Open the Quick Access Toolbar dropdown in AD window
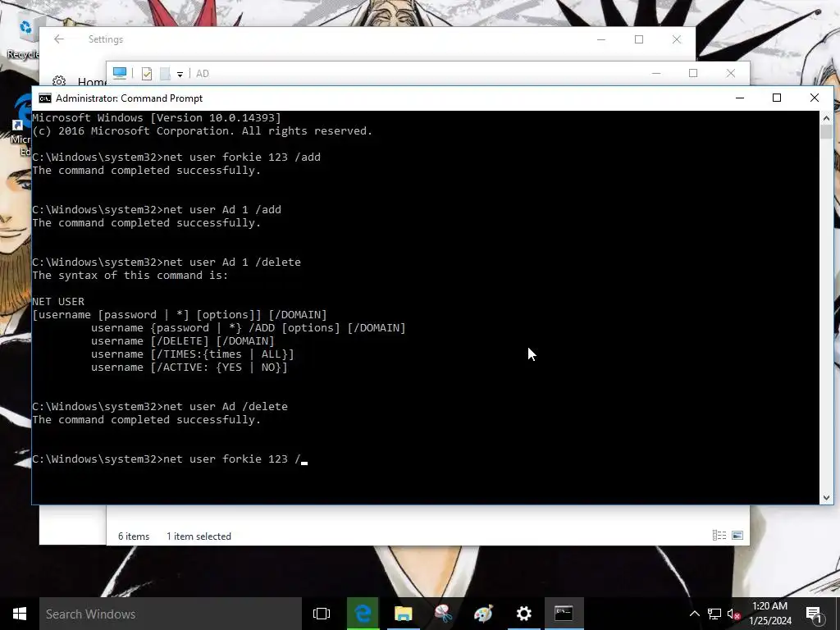Viewport: 840px width, 630px height. pos(180,74)
